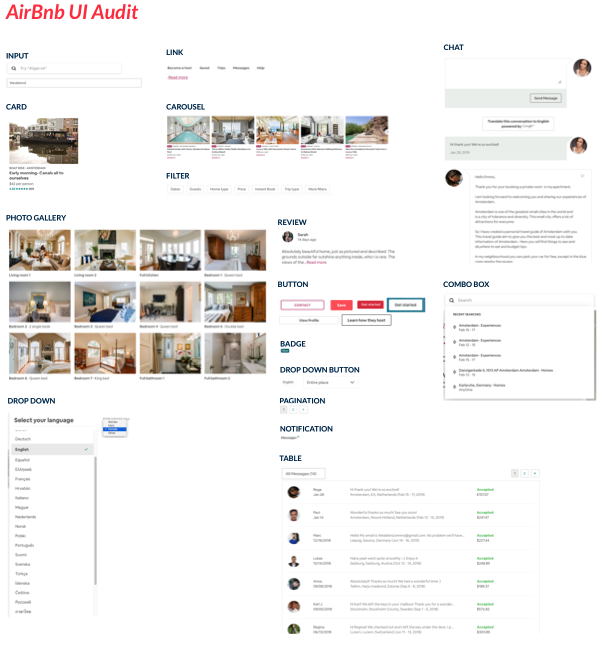Click the next-page arrow in Pagination section
The image size is (610, 651).
pyautogui.click(x=304, y=410)
